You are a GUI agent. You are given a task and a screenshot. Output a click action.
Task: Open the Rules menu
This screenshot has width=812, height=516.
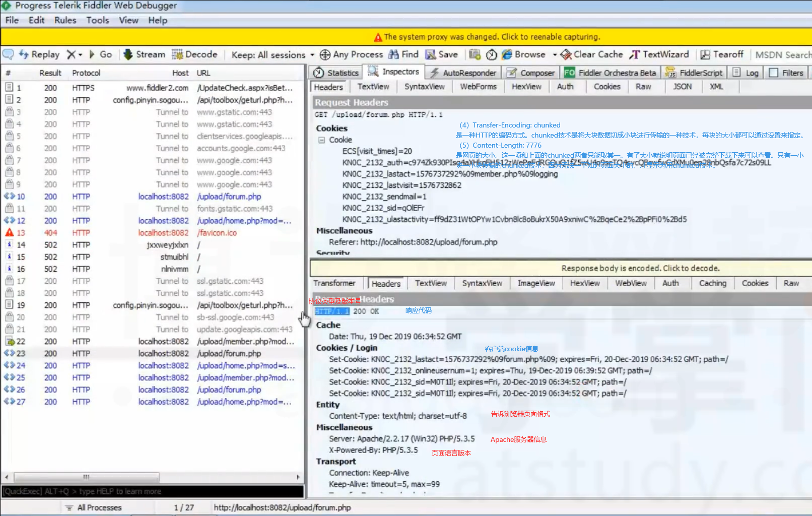pyautogui.click(x=65, y=20)
